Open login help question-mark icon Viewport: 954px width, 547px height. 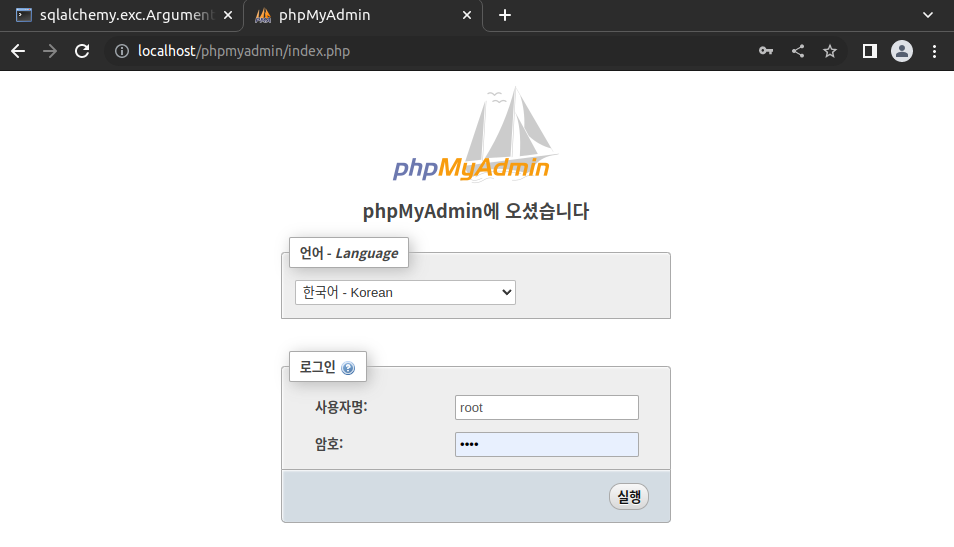pyautogui.click(x=348, y=368)
